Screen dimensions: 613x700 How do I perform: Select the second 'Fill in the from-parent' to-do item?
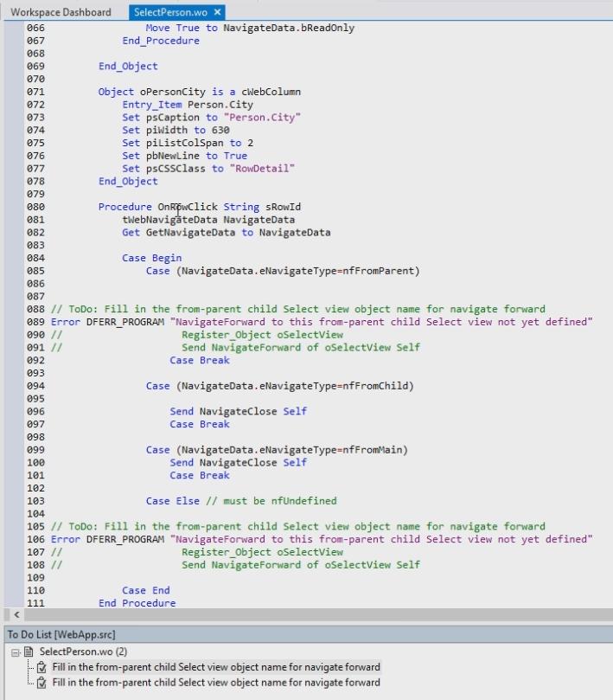[x=215, y=683]
